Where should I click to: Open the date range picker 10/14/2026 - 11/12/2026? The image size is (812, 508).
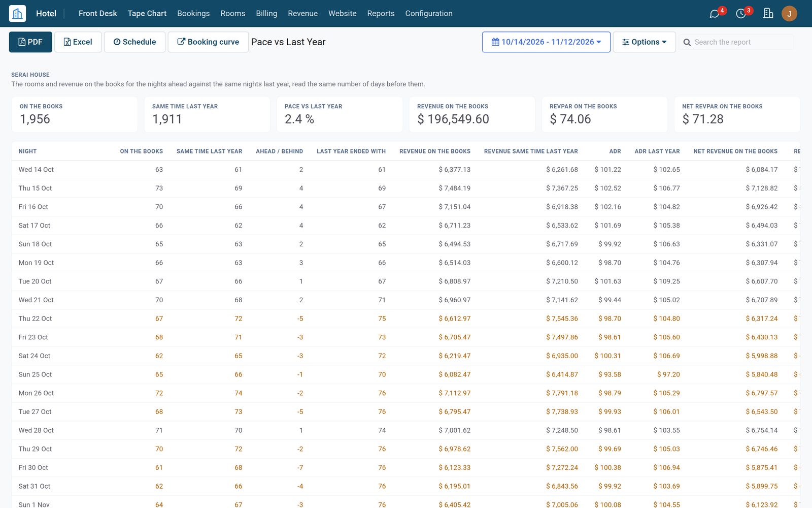(546, 42)
